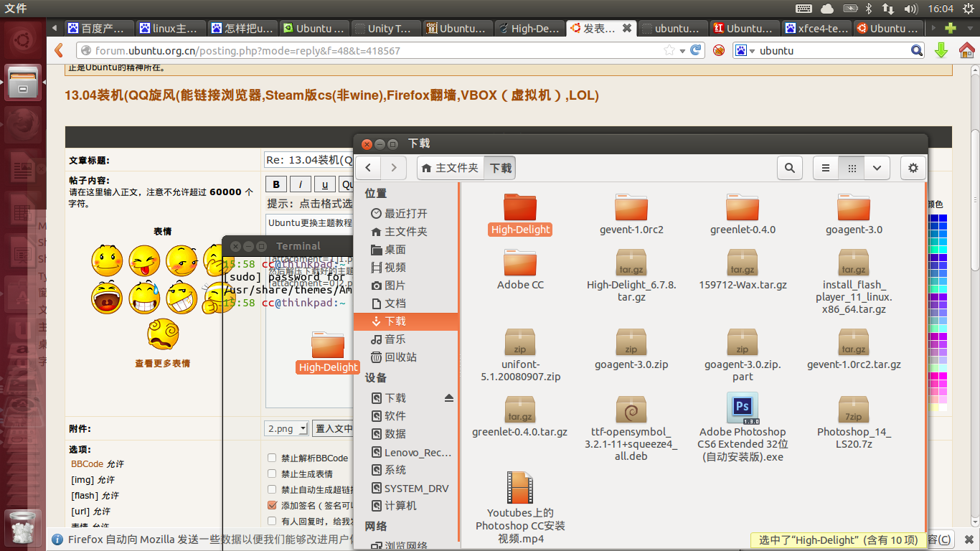Click the search icon in file manager
Image resolution: width=980 pixels, height=551 pixels.
[x=789, y=168]
